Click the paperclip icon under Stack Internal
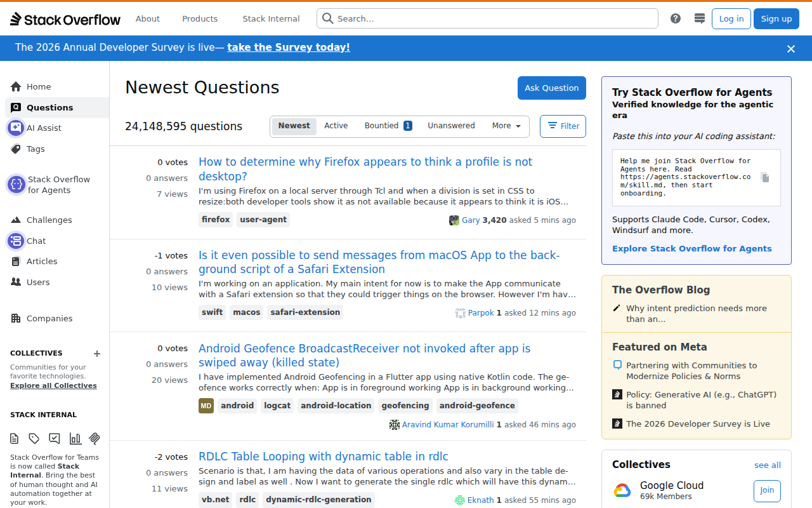This screenshot has width=812, height=508. coord(95,438)
